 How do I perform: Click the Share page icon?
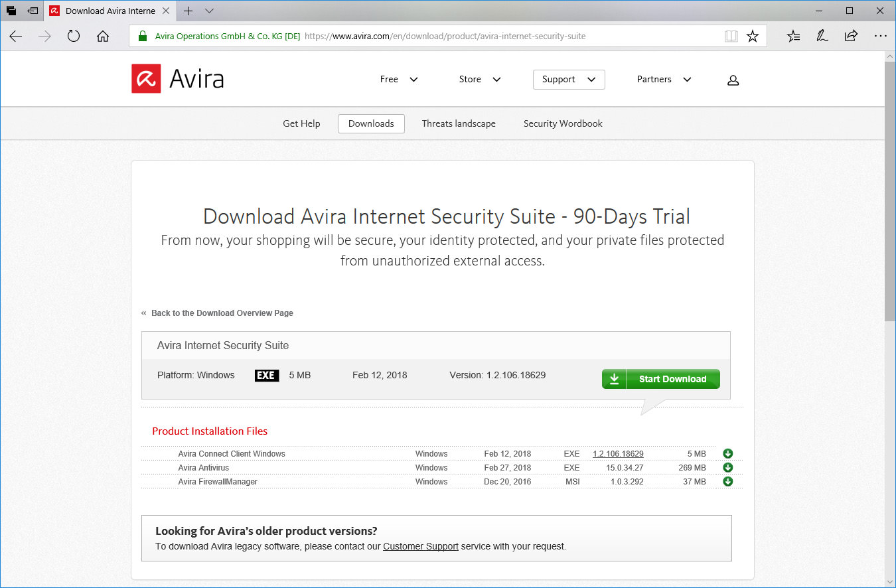click(x=851, y=37)
